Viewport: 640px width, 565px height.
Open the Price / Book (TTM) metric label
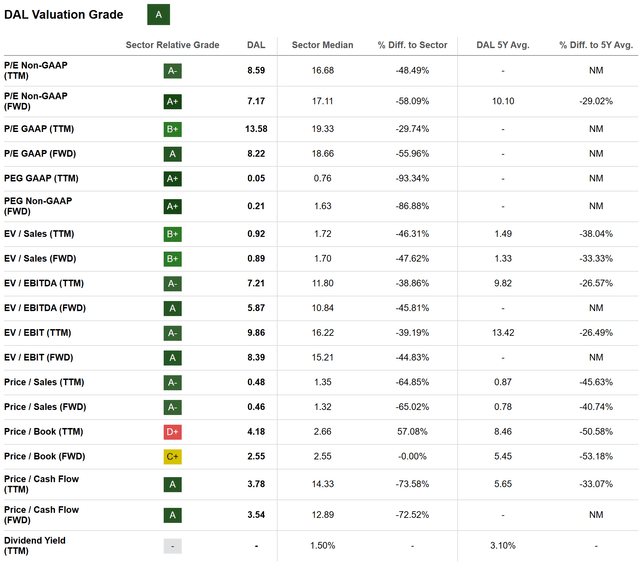click(44, 432)
